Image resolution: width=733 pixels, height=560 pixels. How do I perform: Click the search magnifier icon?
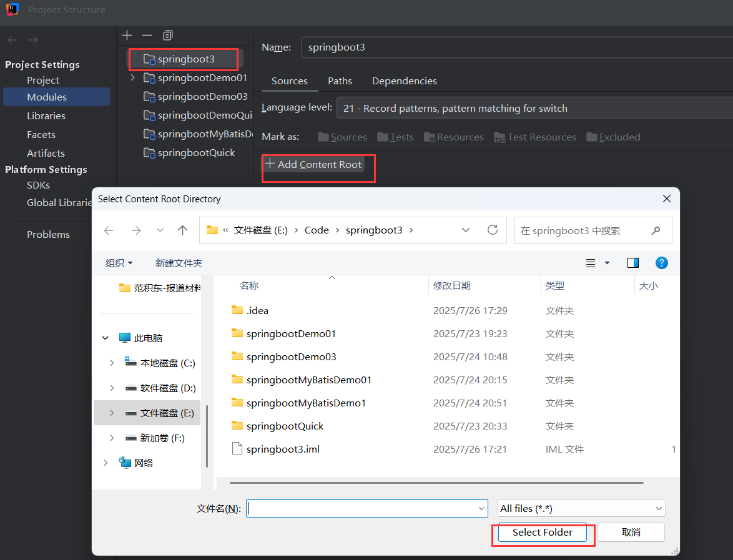pyautogui.click(x=656, y=230)
